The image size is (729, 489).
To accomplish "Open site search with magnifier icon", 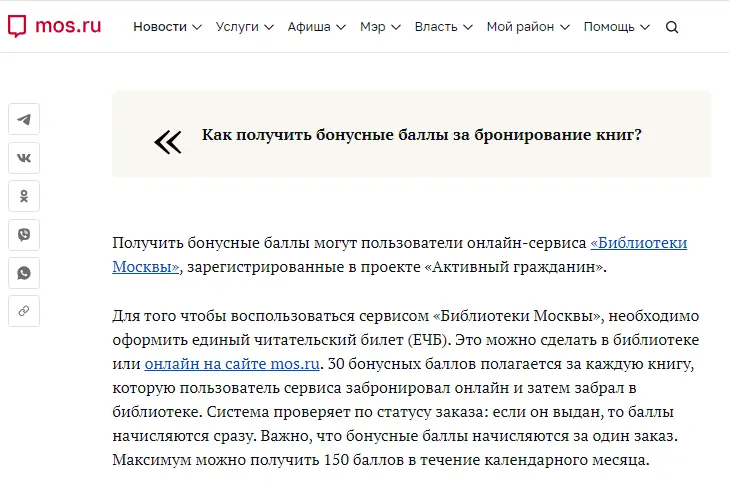I will coord(672,27).
